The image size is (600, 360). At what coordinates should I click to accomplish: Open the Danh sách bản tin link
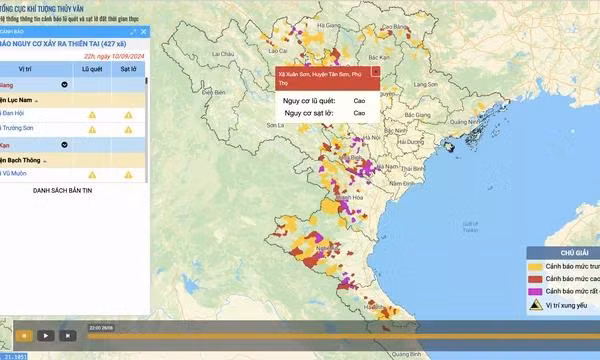click(62, 190)
